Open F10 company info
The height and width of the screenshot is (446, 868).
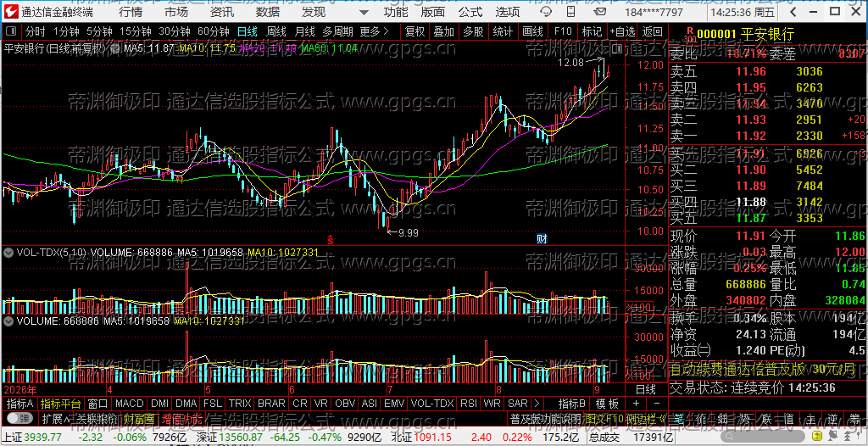[x=563, y=32]
